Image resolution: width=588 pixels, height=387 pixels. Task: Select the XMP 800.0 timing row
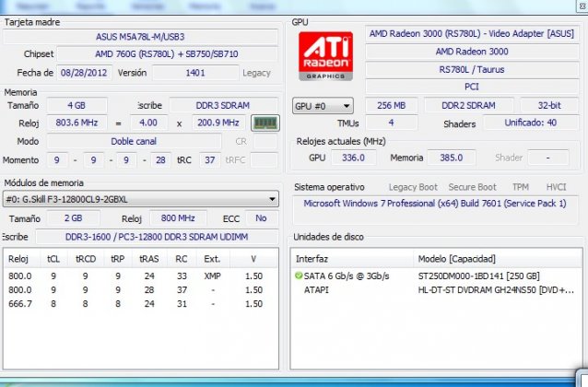click(x=141, y=276)
